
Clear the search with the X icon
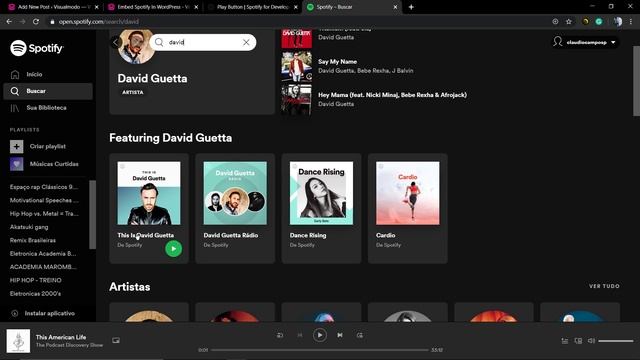(246, 42)
